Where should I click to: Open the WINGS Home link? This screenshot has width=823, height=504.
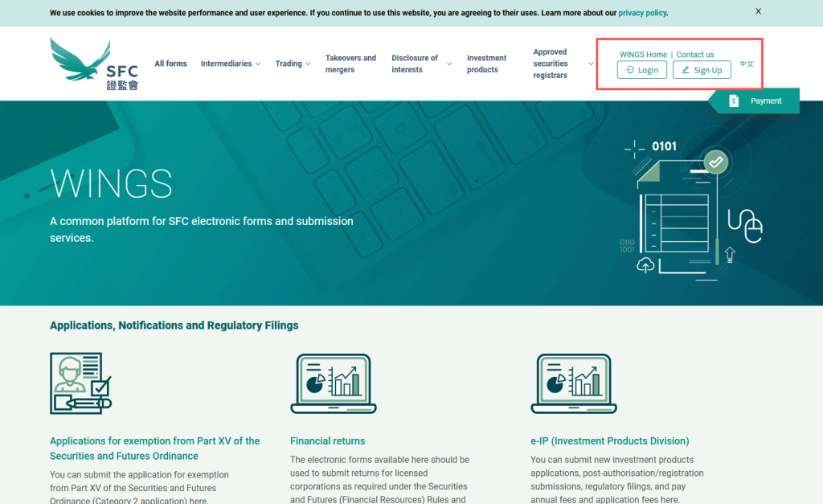(643, 55)
